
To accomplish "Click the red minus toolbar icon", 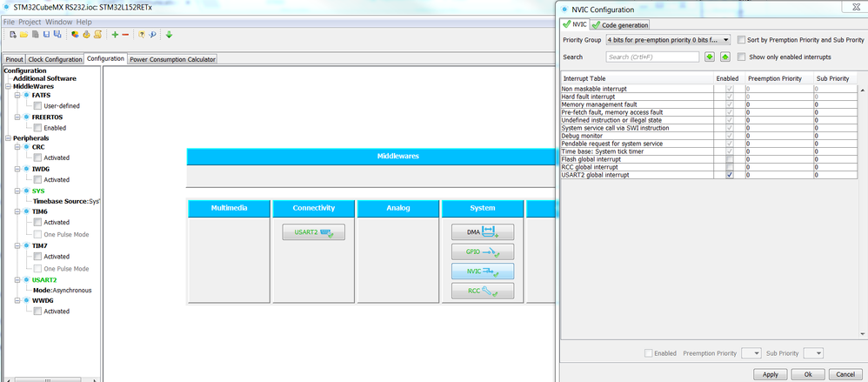I will tap(125, 34).
